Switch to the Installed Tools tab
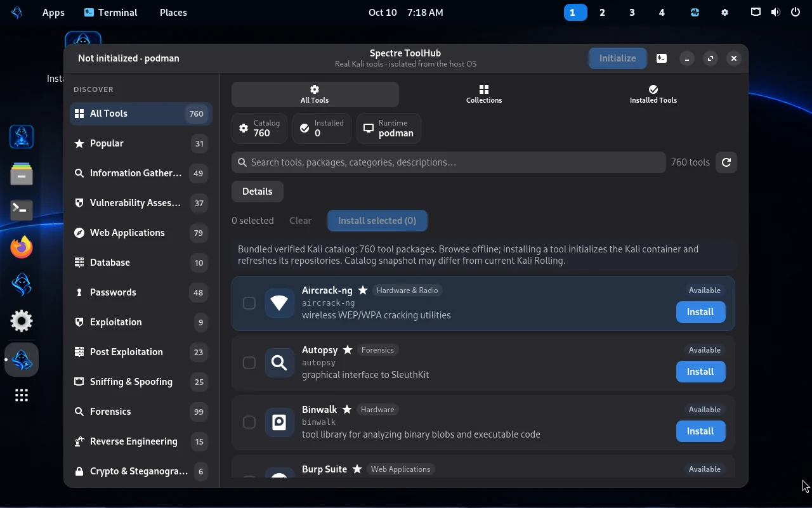Viewport: 812px width, 508px height. [x=653, y=94]
